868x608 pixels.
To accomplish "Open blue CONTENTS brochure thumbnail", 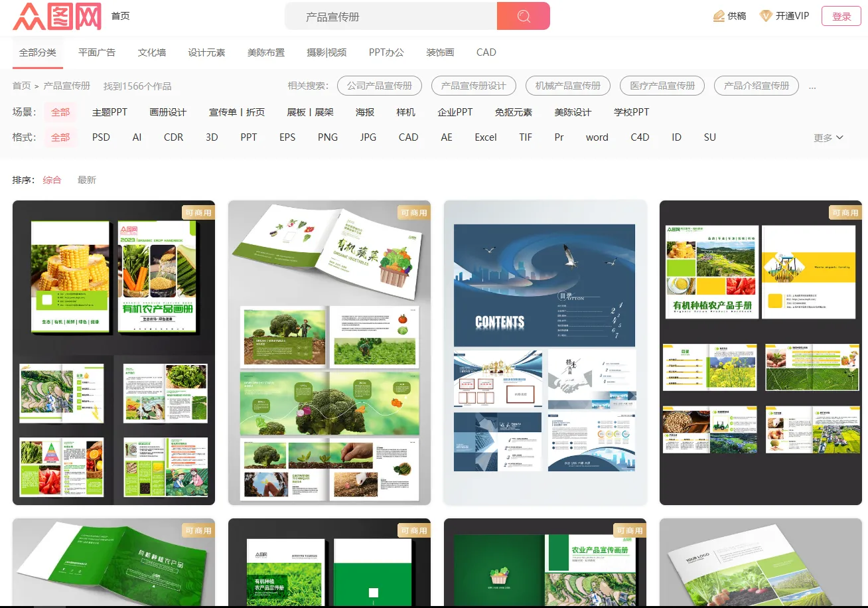I will 545,352.
